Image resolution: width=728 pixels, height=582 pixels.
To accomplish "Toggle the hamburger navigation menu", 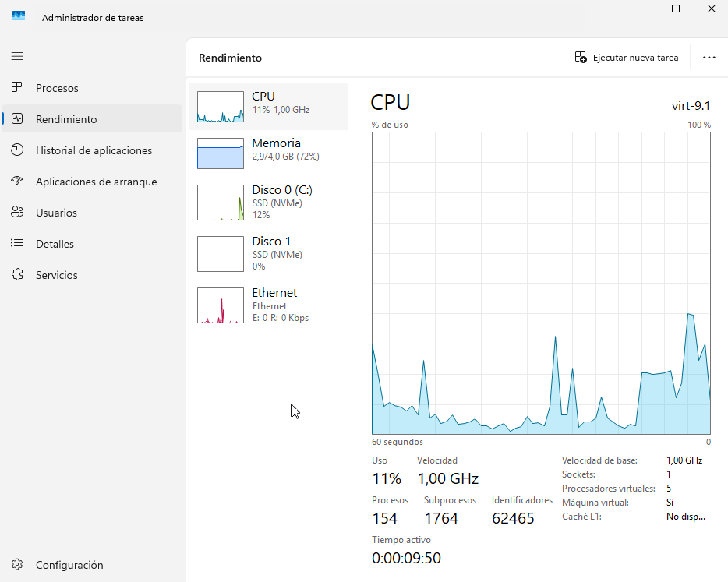I will [x=17, y=56].
